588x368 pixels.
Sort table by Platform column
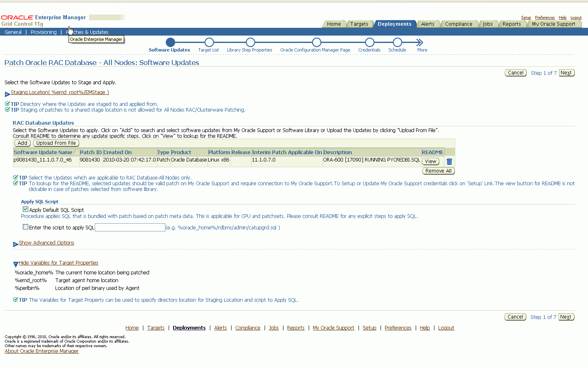(219, 152)
